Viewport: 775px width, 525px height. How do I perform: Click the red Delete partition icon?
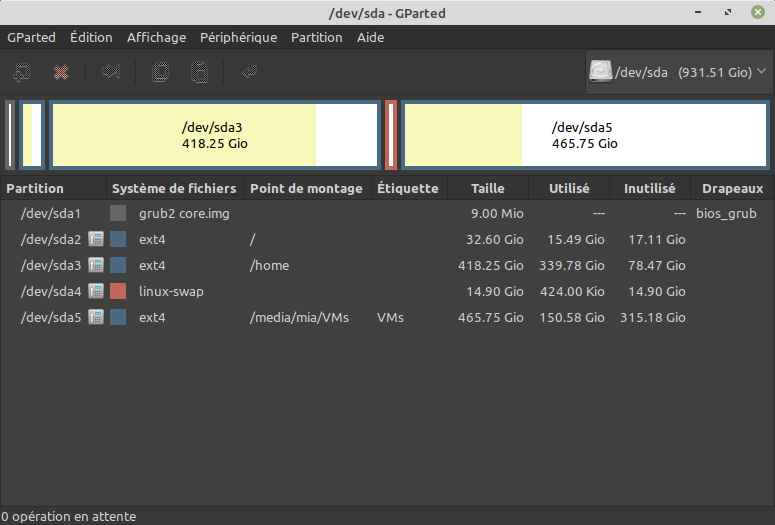tap(61, 73)
